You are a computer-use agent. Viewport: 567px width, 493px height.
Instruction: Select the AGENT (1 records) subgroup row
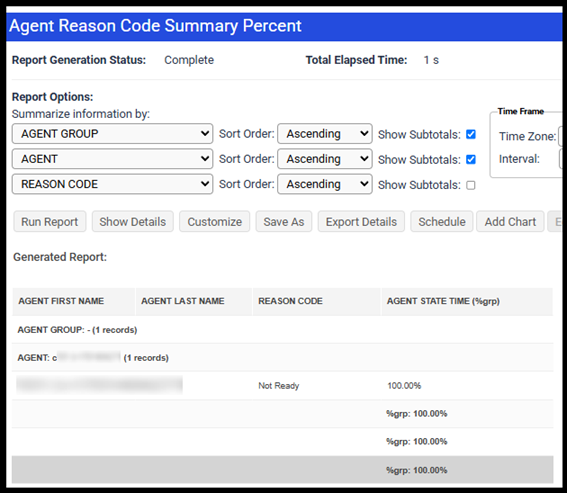282,358
